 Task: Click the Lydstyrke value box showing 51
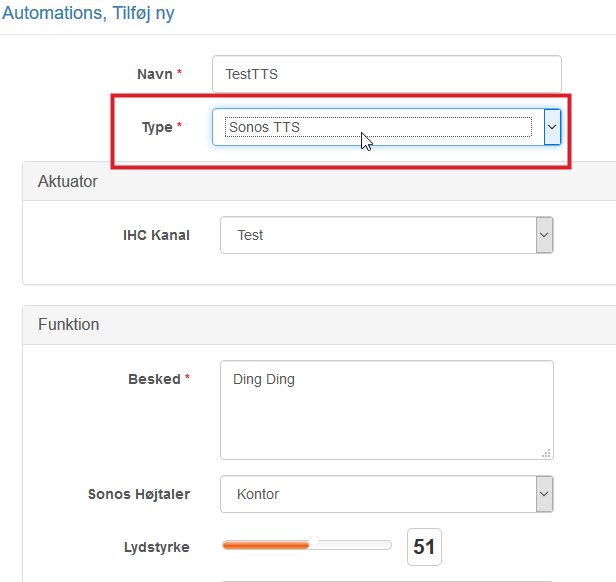[424, 547]
